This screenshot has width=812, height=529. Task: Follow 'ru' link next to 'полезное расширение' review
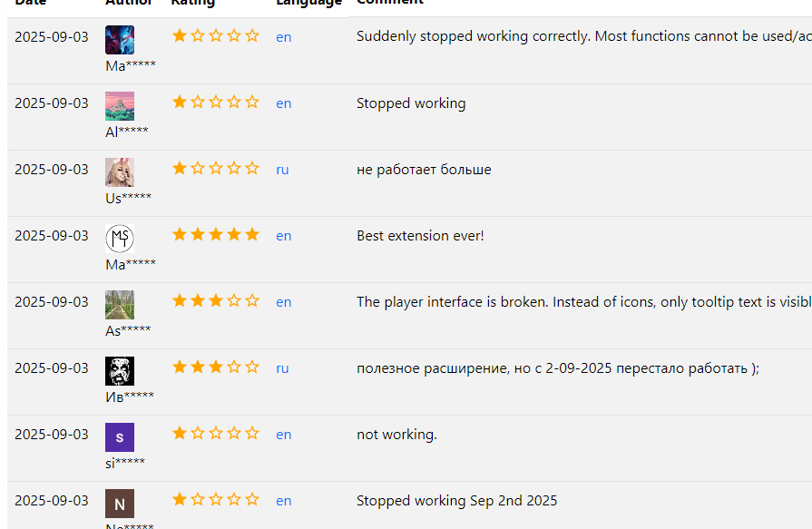pyautogui.click(x=282, y=368)
